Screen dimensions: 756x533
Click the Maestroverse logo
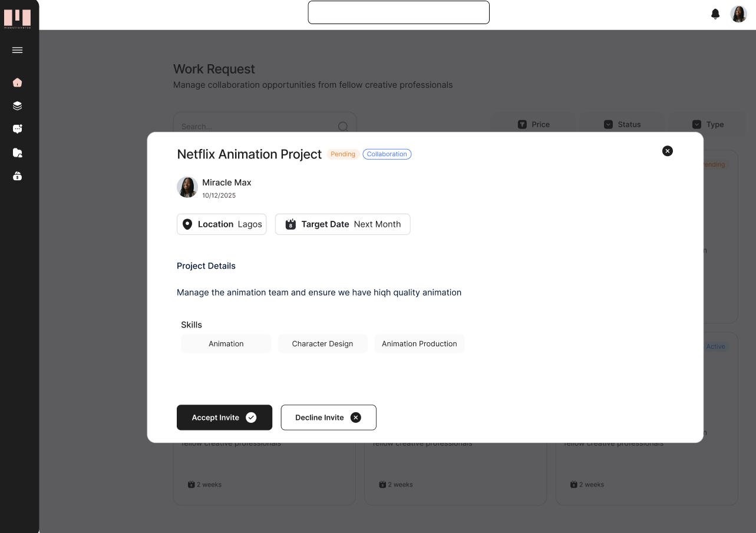[x=17, y=17]
